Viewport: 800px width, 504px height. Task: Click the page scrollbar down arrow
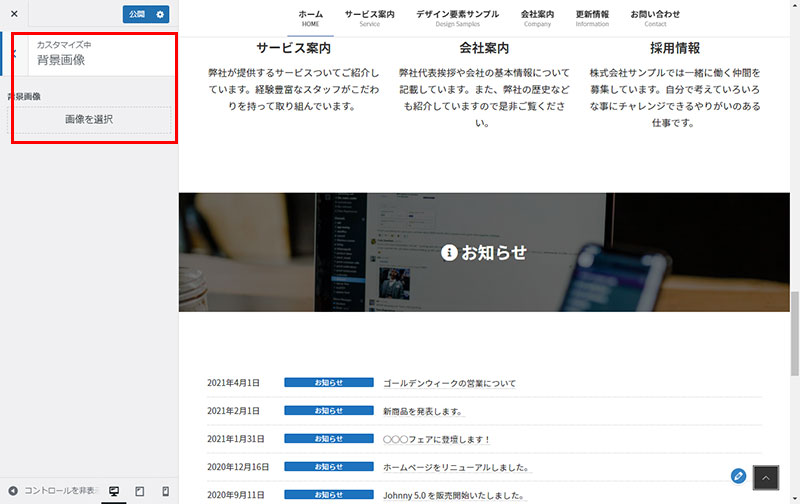click(x=794, y=498)
